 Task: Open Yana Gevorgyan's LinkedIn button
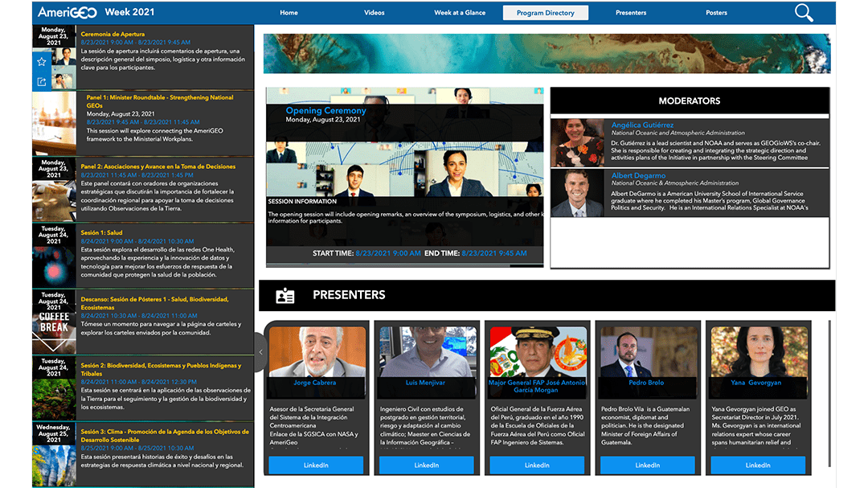coord(758,465)
